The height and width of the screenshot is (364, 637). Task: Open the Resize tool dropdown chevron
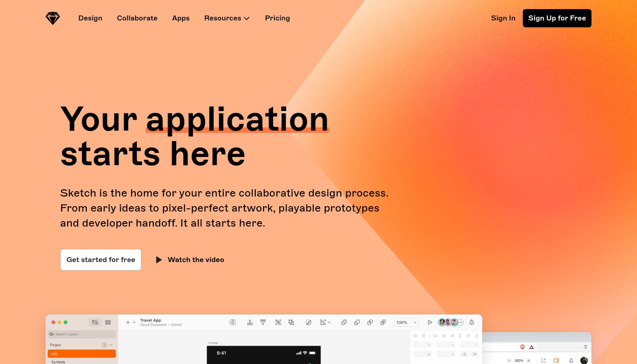tap(329, 322)
